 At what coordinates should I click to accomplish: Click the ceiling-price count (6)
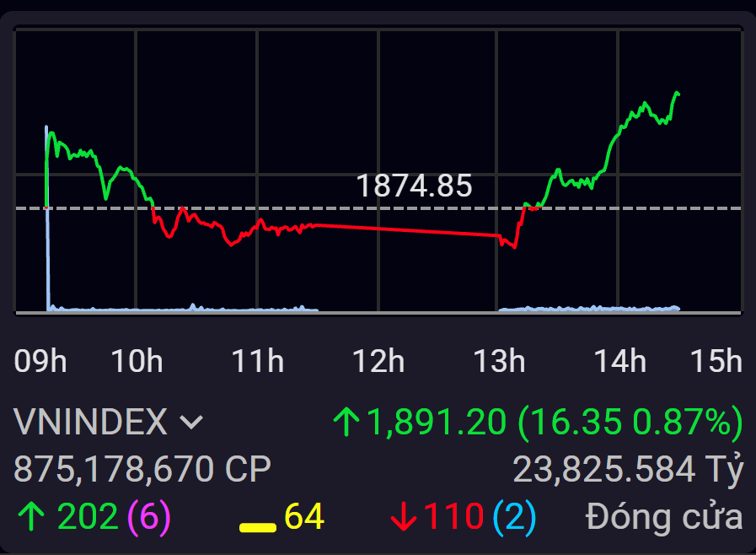pos(149,517)
